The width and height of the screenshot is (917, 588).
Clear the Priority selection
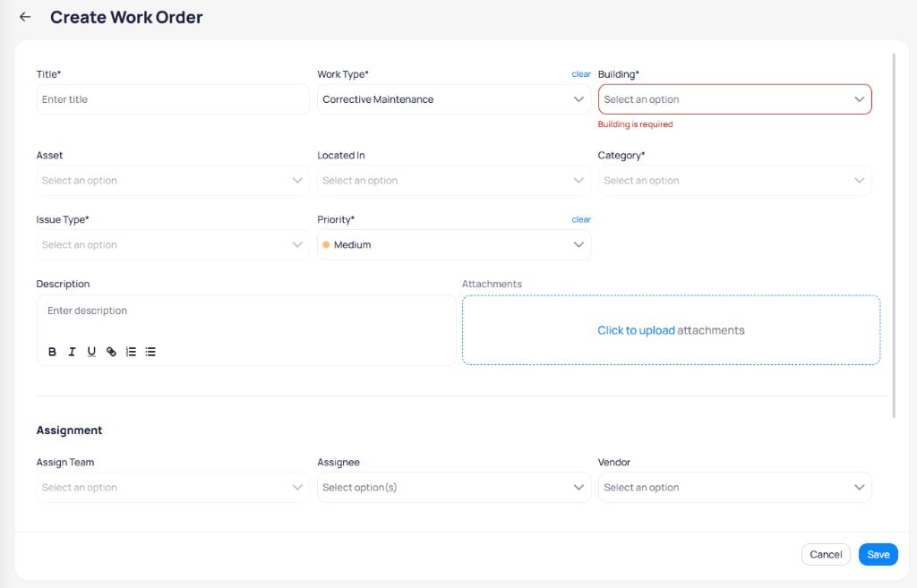click(x=580, y=220)
